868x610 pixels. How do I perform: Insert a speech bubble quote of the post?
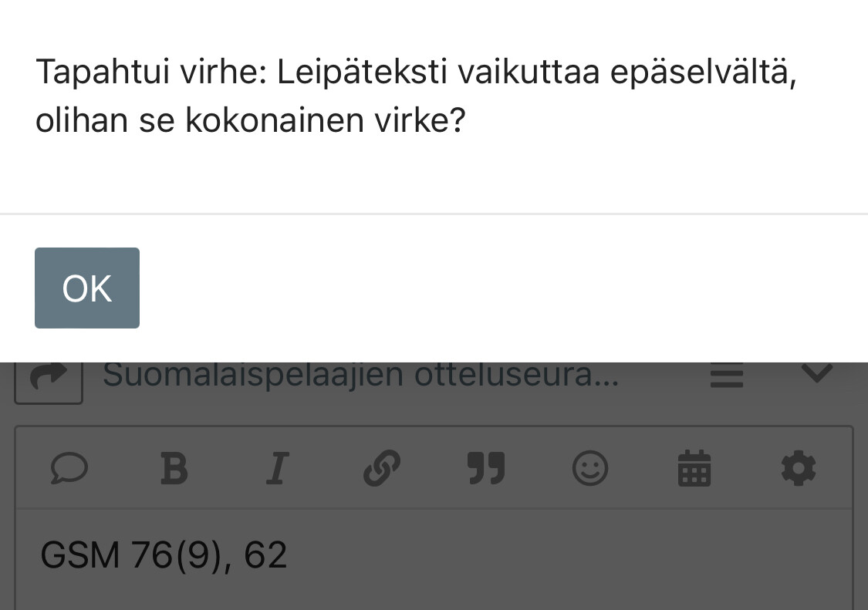point(69,468)
